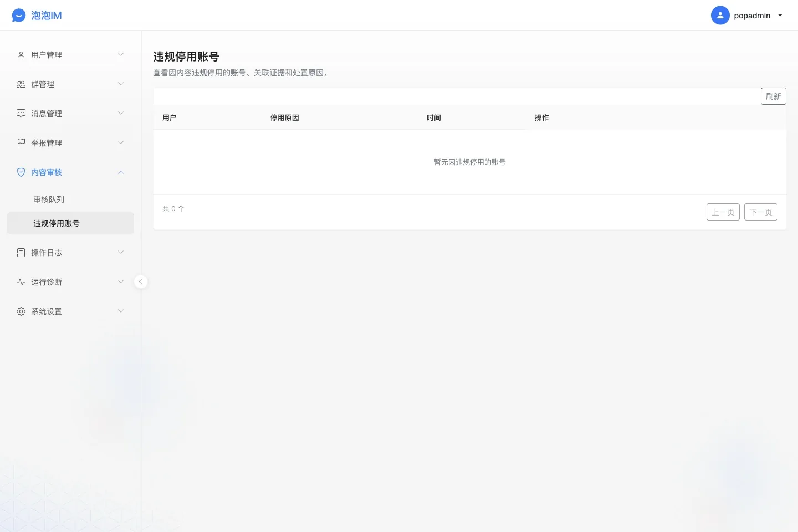Click the 群管理 group icon
Image resolution: width=798 pixels, height=532 pixels.
[x=21, y=84]
